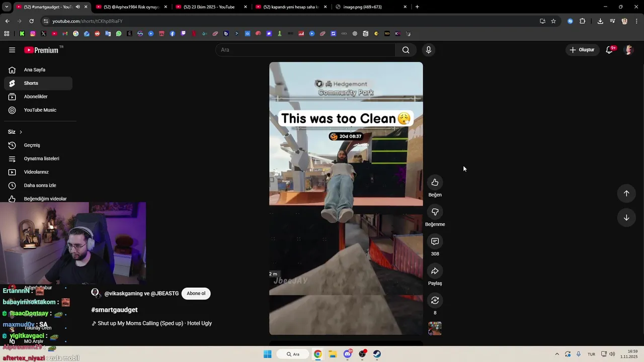Open Steam from taskbar

tap(377, 354)
